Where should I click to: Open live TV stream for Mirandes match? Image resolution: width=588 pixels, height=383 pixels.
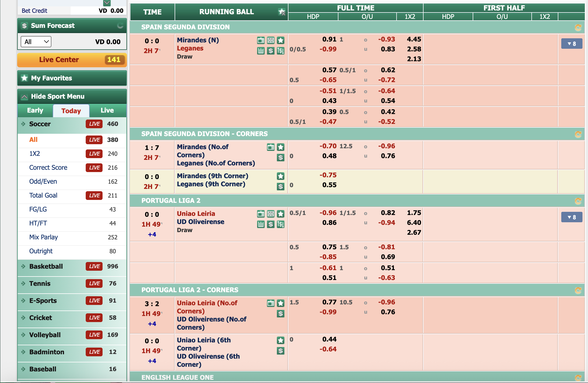[261, 40]
